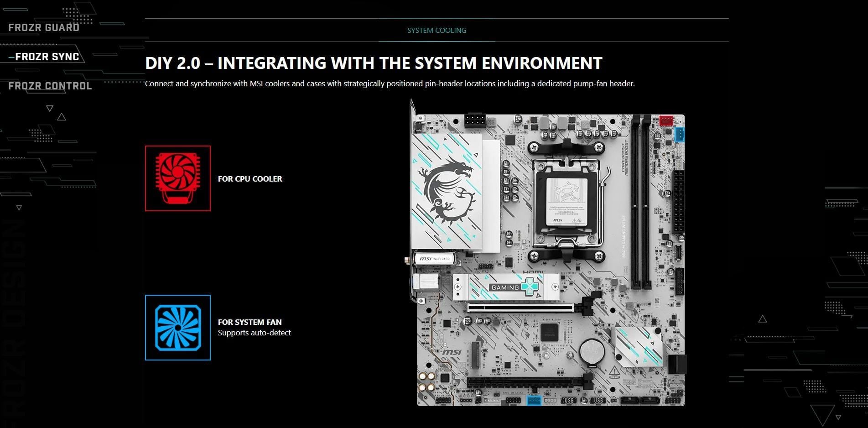Click the white PCIe x16 slot
The height and width of the screenshot is (428, 868).
click(520, 308)
